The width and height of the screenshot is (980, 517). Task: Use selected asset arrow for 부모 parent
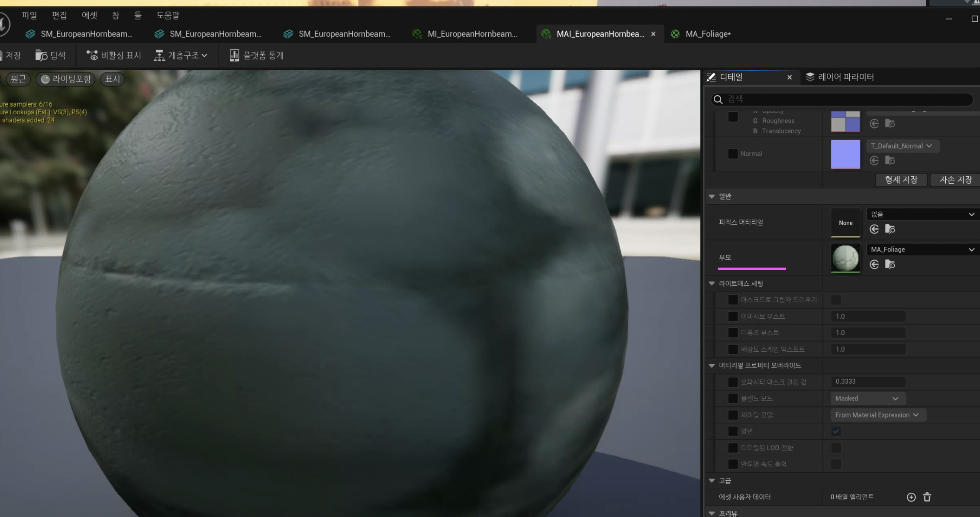click(x=874, y=265)
